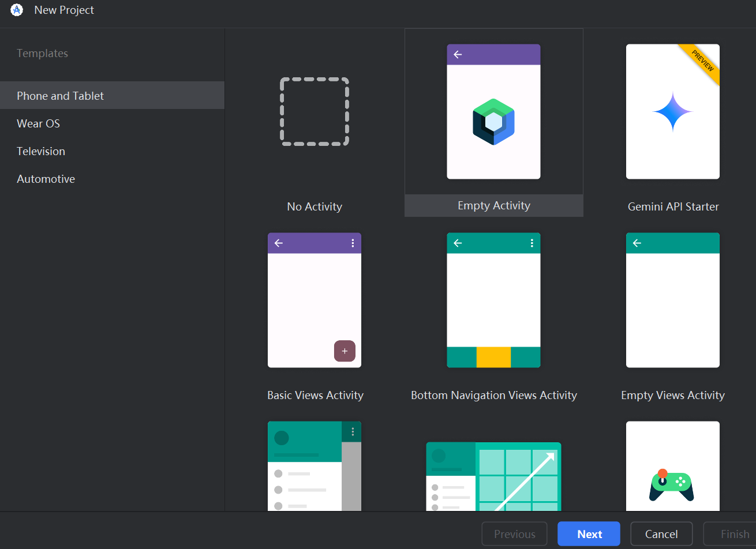Pick the Empty Activity template thumbnail
The height and width of the screenshot is (549, 756).
point(493,111)
